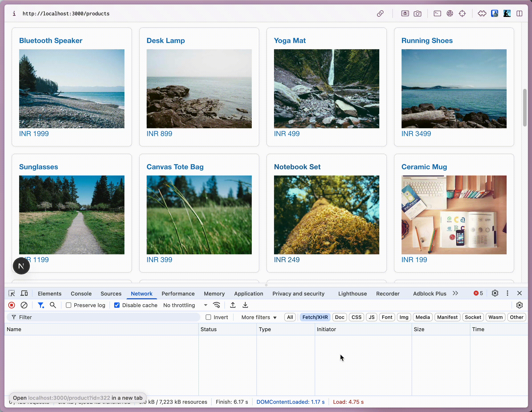
Task: Open the No throttling dropdown
Action: [x=185, y=305]
